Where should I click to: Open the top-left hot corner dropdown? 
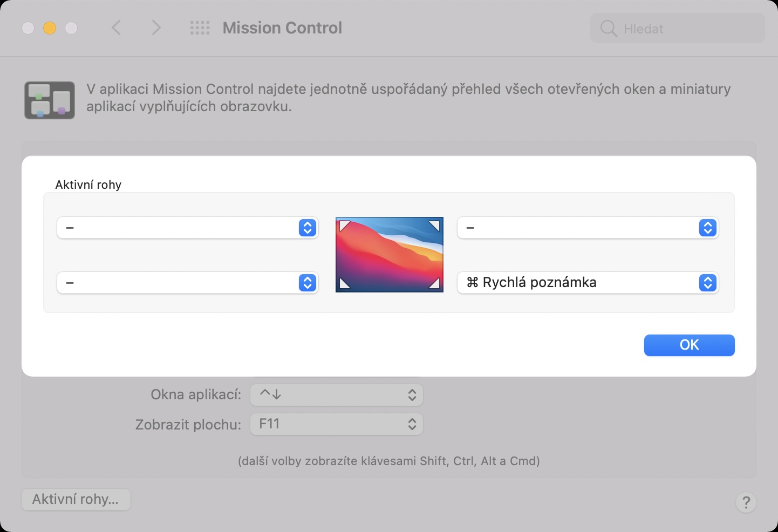[188, 228]
